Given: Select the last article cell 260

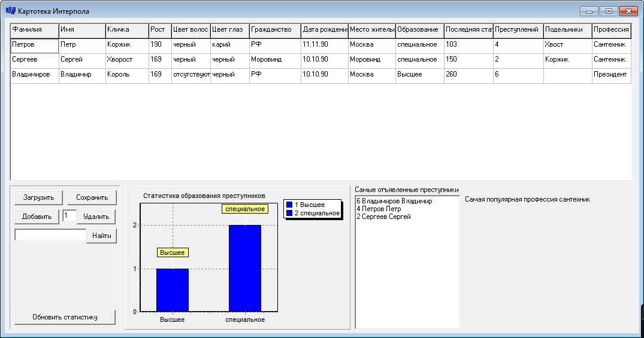Looking at the screenshot, I should tap(468, 76).
